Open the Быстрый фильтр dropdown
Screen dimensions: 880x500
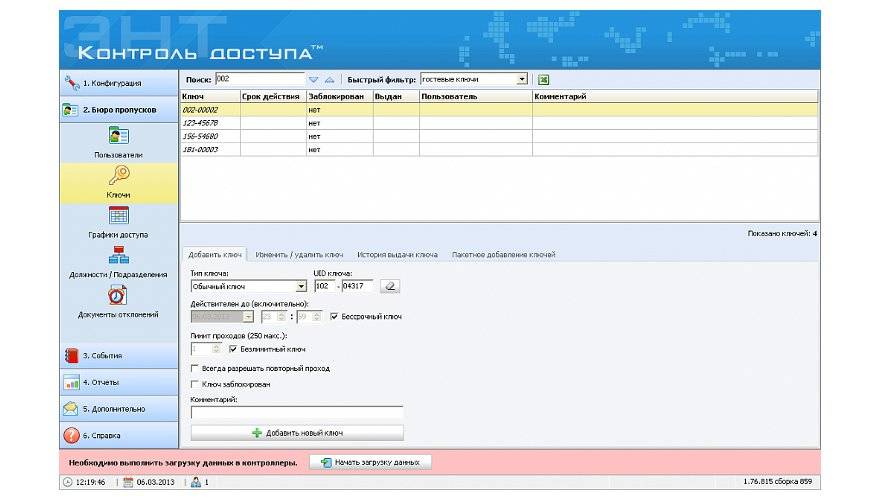[522, 80]
